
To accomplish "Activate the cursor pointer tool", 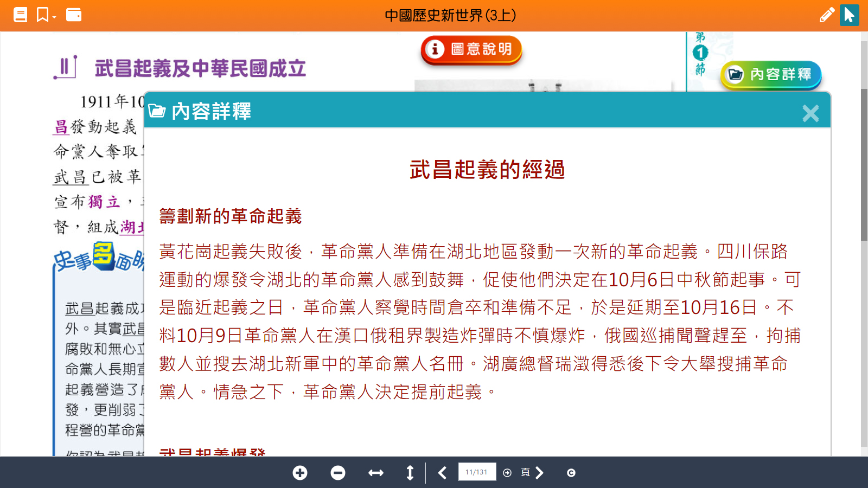I will (849, 15).
